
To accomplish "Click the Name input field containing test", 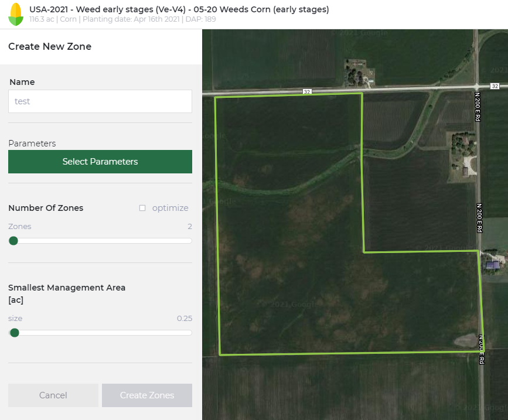I will click(100, 101).
